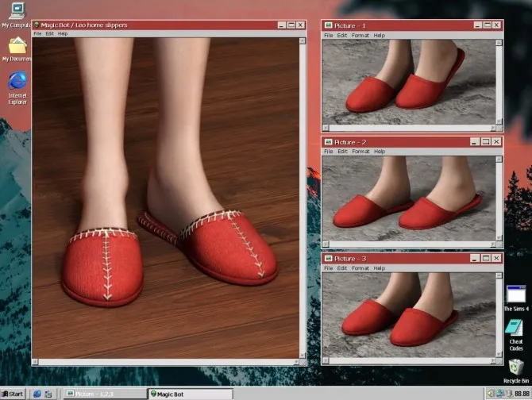Open Edit menu in Picture - 2 window

[x=342, y=151]
